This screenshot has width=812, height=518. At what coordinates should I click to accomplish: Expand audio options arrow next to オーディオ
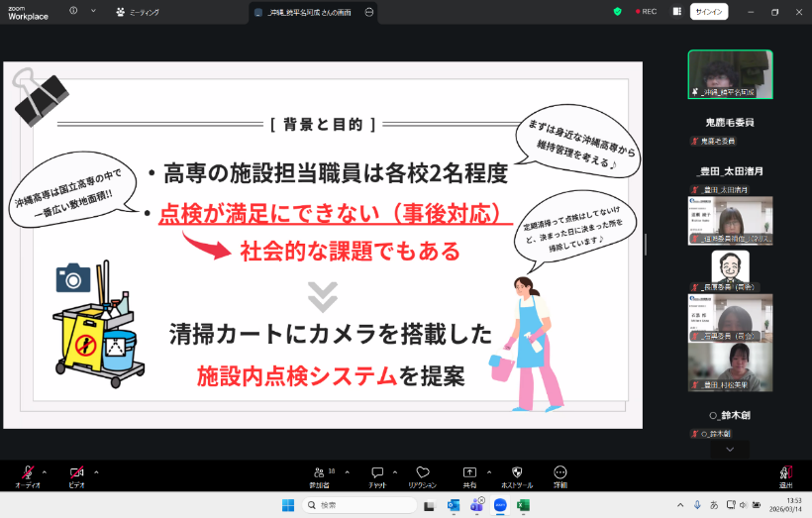click(45, 471)
